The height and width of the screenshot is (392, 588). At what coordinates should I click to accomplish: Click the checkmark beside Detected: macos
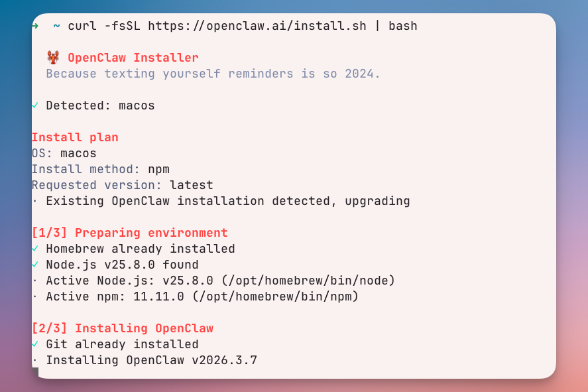(35, 105)
